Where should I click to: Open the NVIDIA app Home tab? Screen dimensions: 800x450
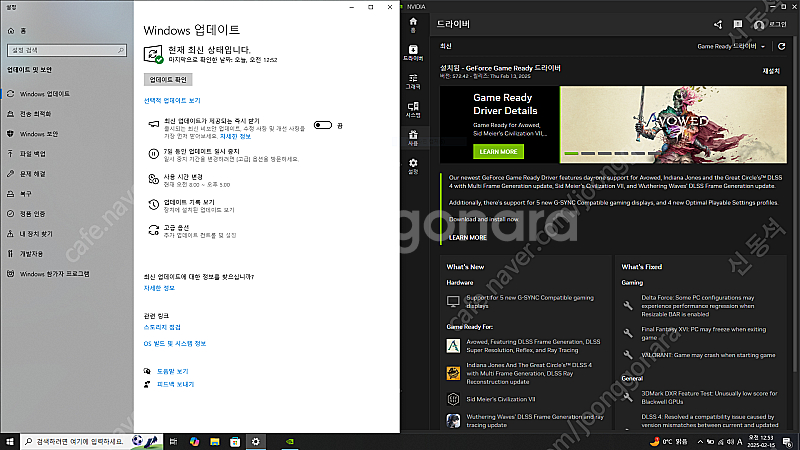(413, 24)
